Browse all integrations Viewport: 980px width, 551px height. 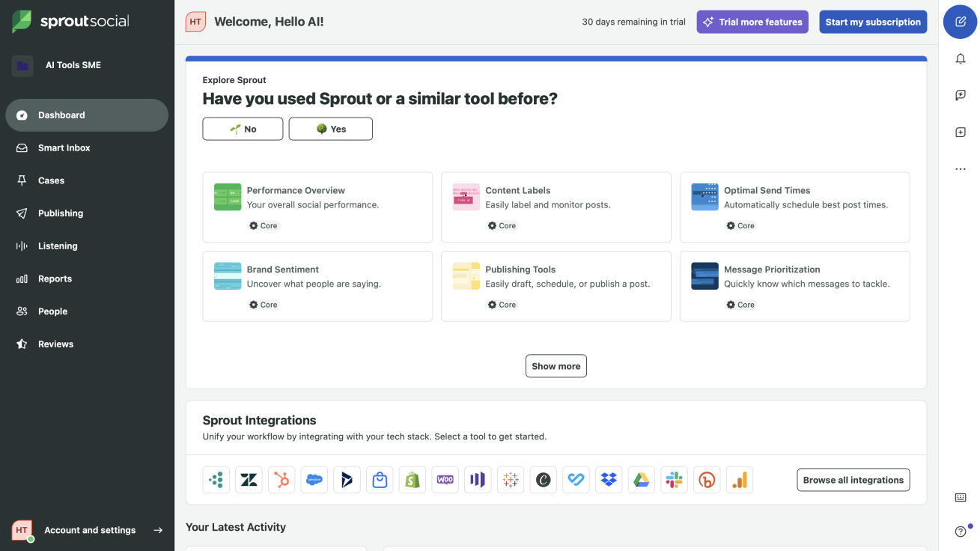853,479
